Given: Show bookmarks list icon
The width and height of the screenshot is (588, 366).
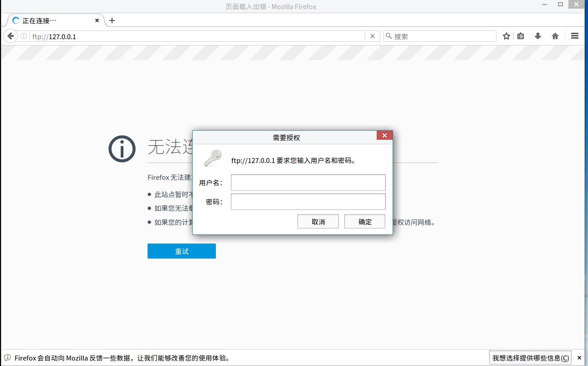Looking at the screenshot, I should [521, 36].
